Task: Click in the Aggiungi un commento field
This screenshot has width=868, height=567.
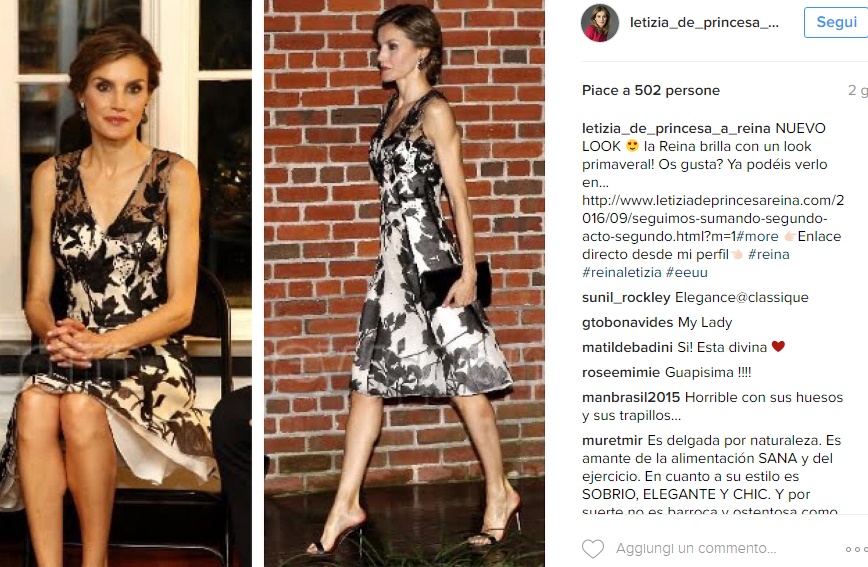Action: pyautogui.click(x=696, y=548)
